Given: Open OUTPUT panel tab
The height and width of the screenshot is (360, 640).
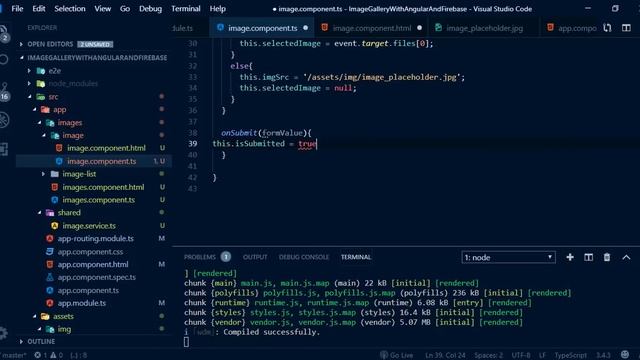Looking at the screenshot, I should coord(255,257).
